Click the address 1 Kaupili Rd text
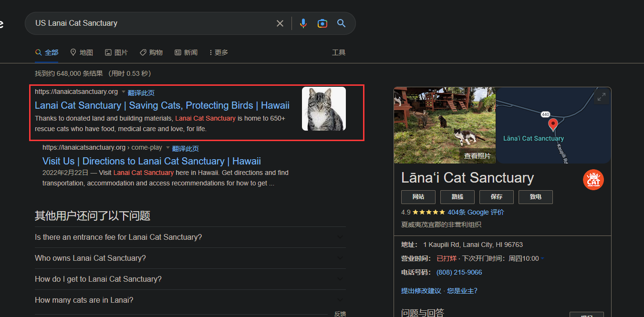Image resolution: width=644 pixels, height=317 pixels. click(x=473, y=245)
